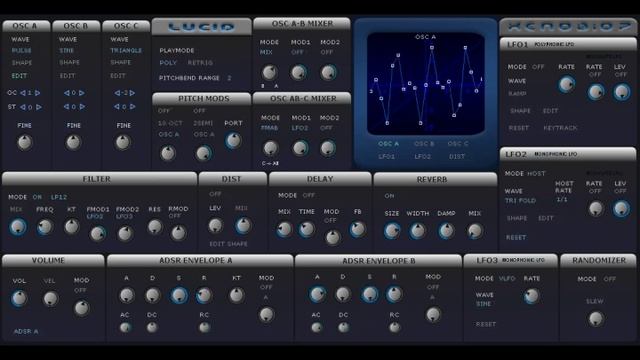Adjust ADSR Envelope B attack A knob
The width and height of the screenshot is (640, 360).
point(317,294)
